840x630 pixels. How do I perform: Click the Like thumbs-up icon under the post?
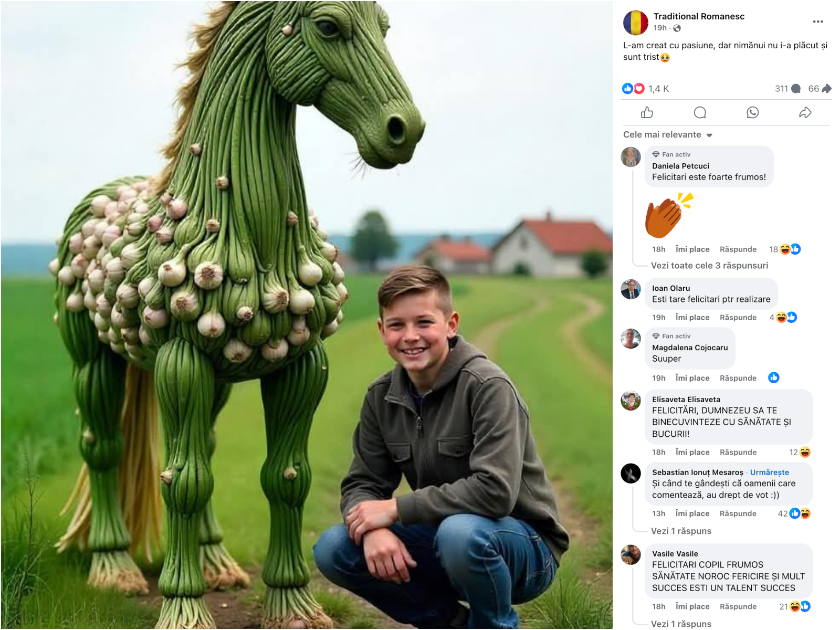coord(647,112)
